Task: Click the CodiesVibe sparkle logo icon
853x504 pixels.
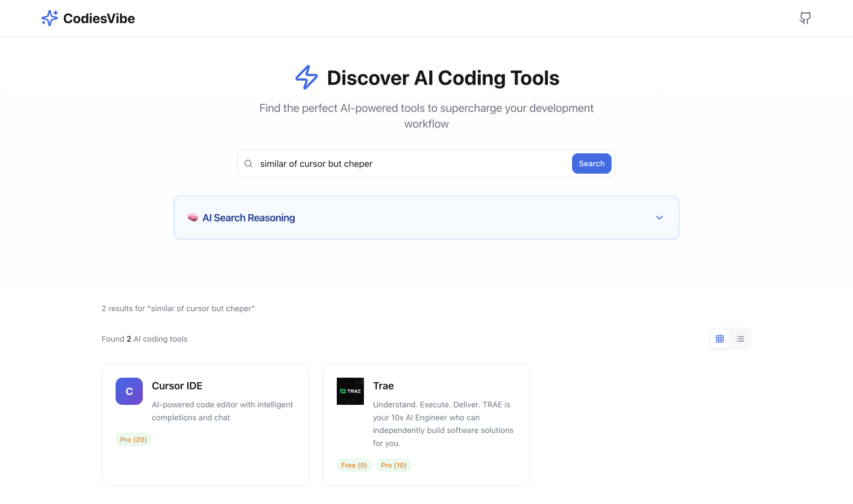Action: tap(50, 18)
